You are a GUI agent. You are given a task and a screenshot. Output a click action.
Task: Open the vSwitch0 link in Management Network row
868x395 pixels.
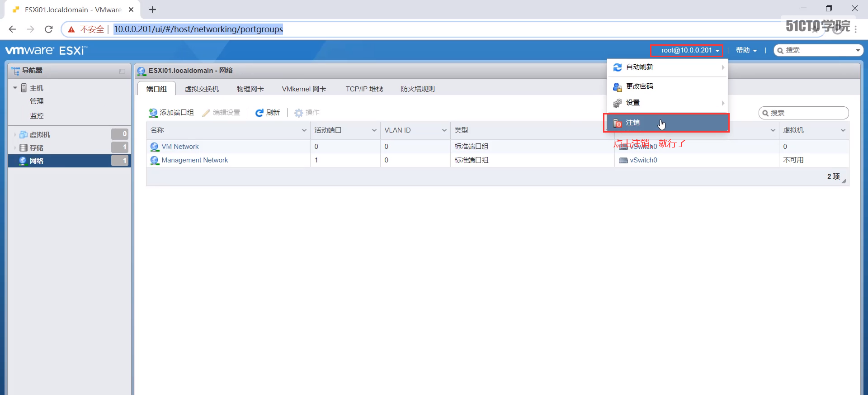tap(643, 160)
